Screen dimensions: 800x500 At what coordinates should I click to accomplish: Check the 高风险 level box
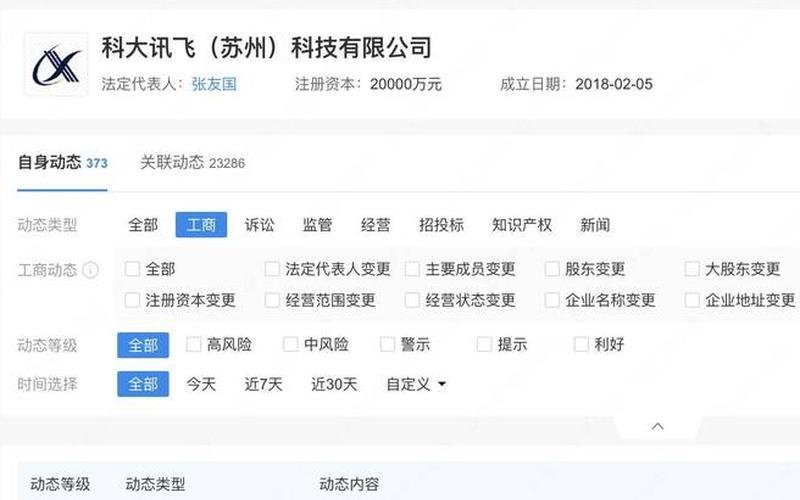coord(193,344)
